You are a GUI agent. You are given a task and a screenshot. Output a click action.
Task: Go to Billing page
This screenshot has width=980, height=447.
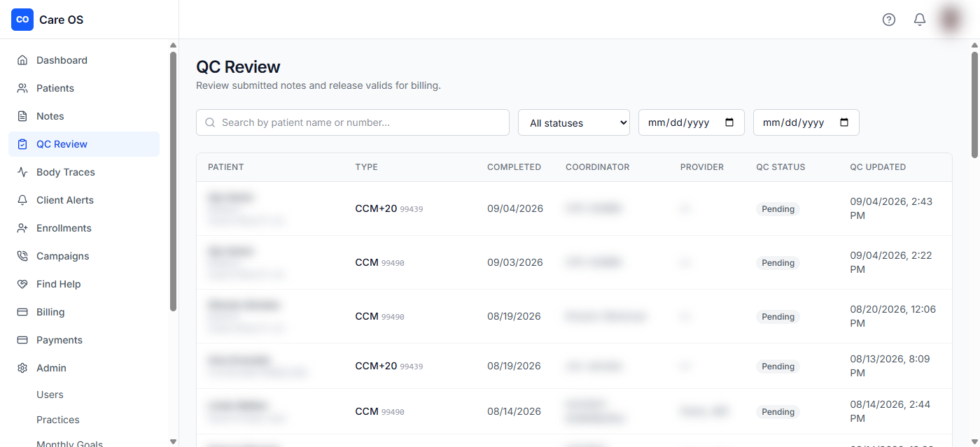[x=84, y=312]
